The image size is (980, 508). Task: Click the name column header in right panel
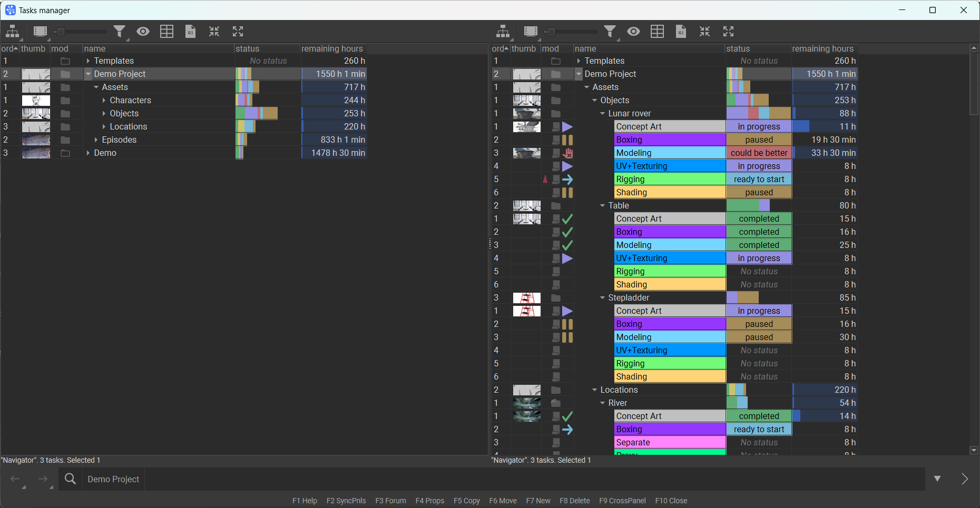649,48
